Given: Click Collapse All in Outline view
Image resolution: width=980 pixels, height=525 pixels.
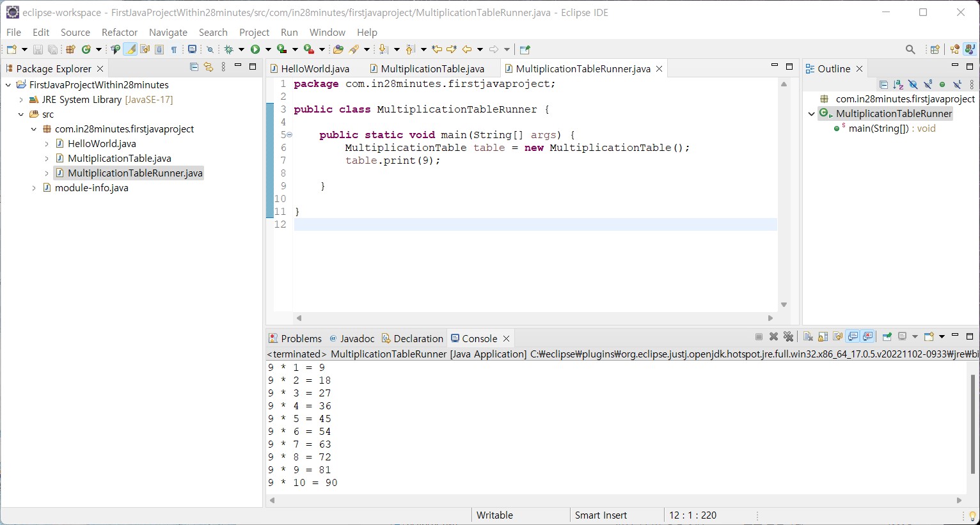Looking at the screenshot, I should (x=883, y=84).
